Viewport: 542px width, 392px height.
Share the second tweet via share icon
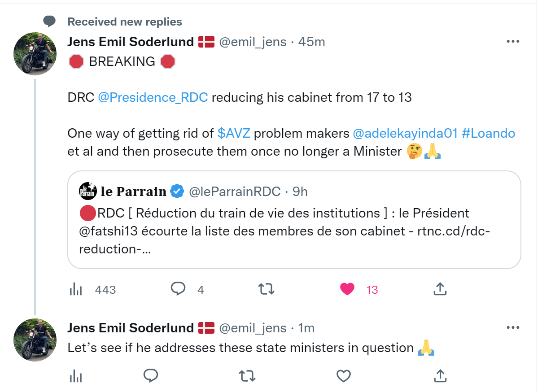click(440, 375)
